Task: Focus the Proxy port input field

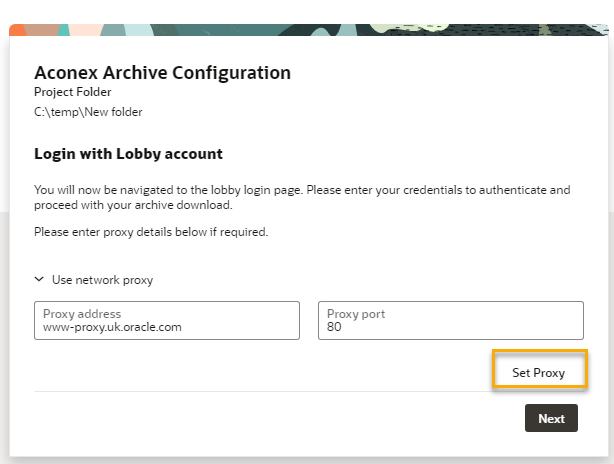Action: [x=451, y=320]
